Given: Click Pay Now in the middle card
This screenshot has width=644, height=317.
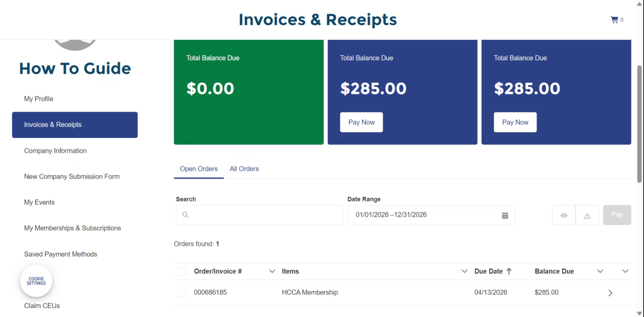Looking at the screenshot, I should point(361,122).
